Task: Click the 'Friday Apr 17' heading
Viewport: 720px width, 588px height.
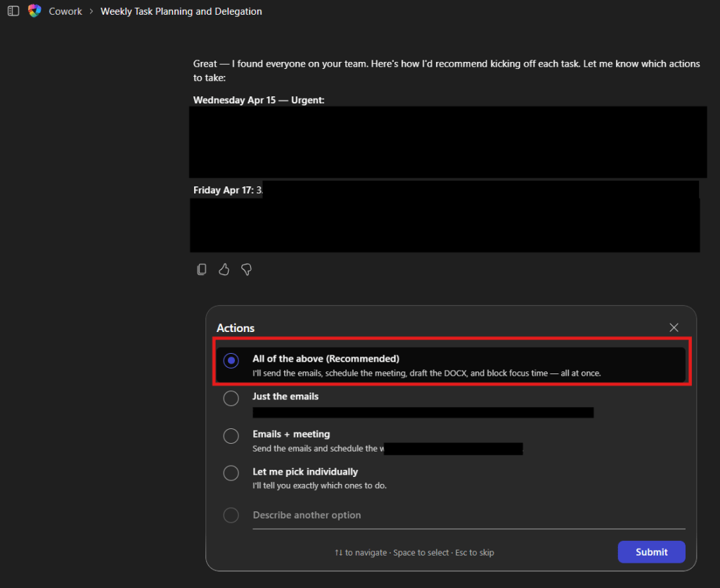Action: (x=224, y=190)
